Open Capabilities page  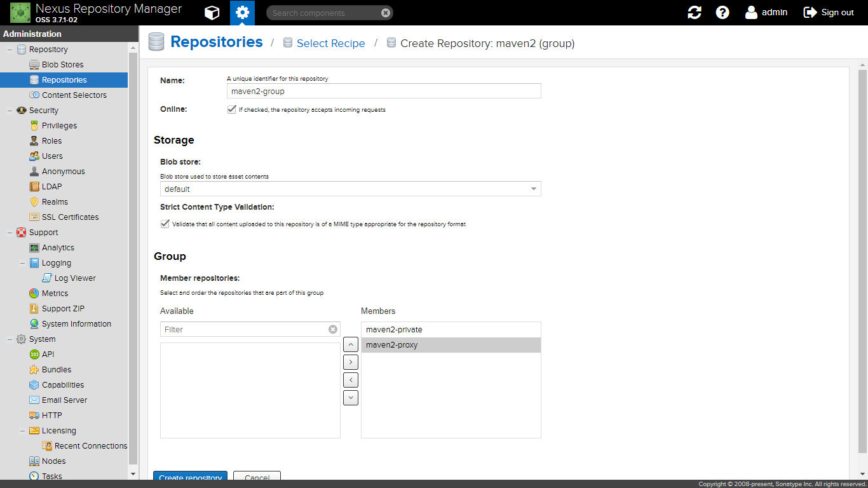[63, 385]
